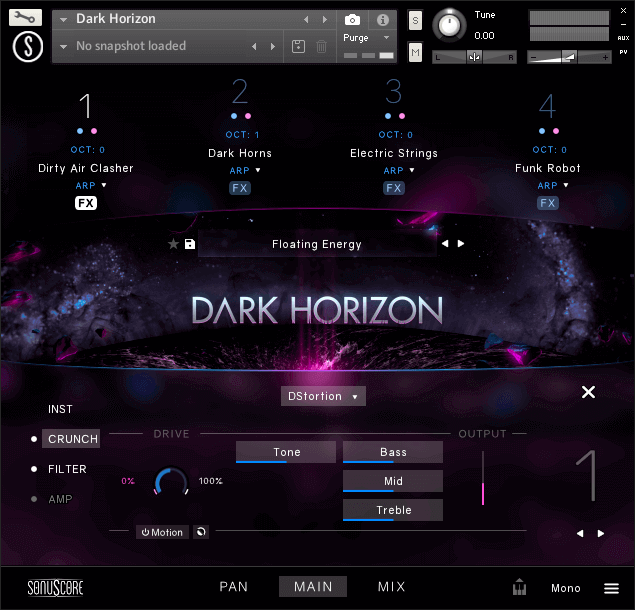Open ARP dropdown for Electric Strings
635x610 pixels.
point(411,170)
